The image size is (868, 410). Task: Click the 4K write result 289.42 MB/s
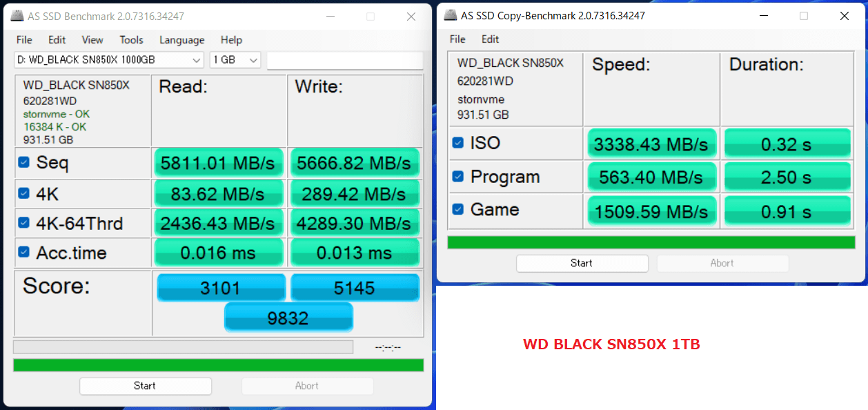pyautogui.click(x=355, y=194)
